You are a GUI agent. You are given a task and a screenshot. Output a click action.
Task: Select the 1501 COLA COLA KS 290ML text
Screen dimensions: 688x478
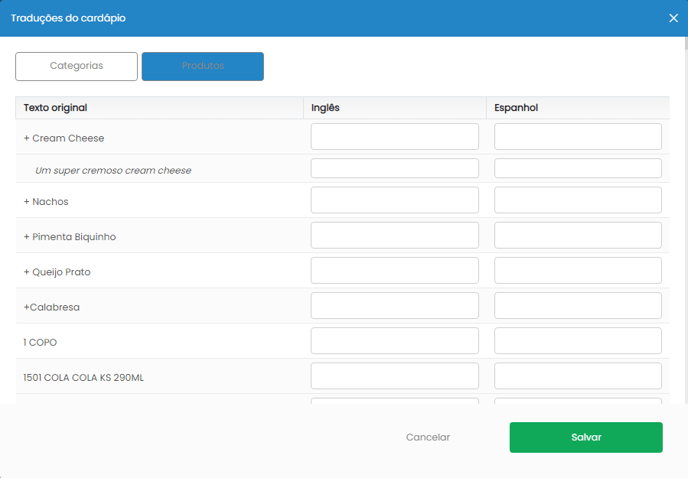coord(83,377)
